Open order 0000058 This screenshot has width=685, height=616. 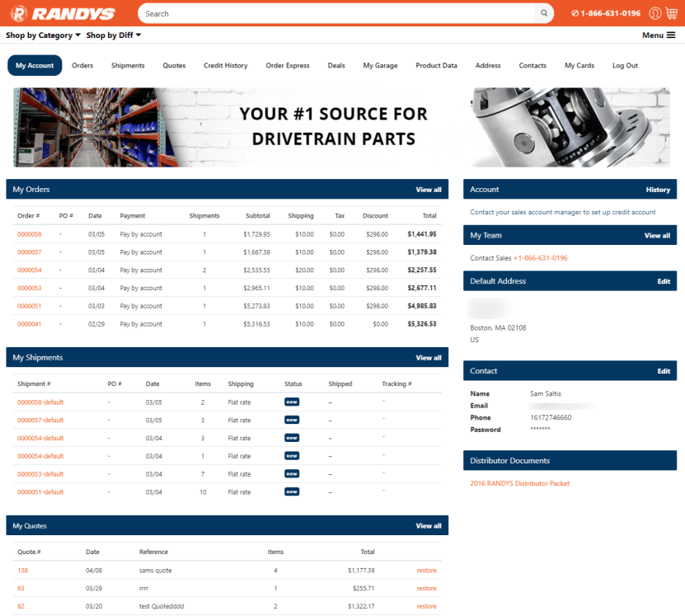tap(30, 234)
